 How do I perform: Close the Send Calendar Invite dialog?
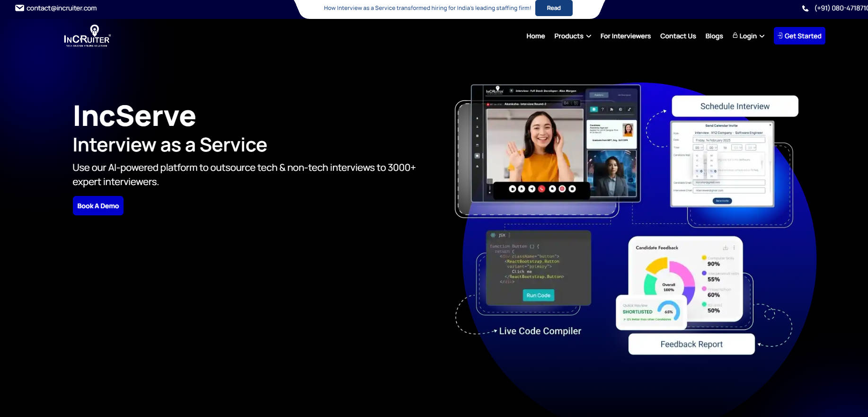pyautogui.click(x=770, y=125)
